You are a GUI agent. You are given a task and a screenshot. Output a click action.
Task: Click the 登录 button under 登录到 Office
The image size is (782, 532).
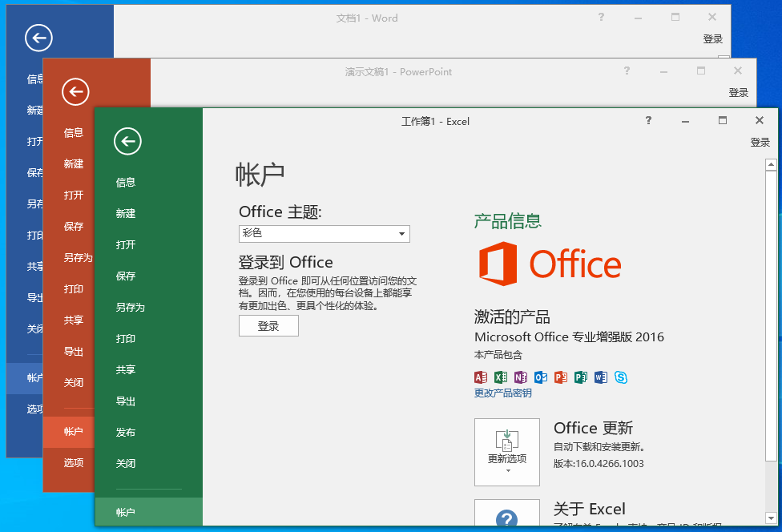tap(268, 326)
